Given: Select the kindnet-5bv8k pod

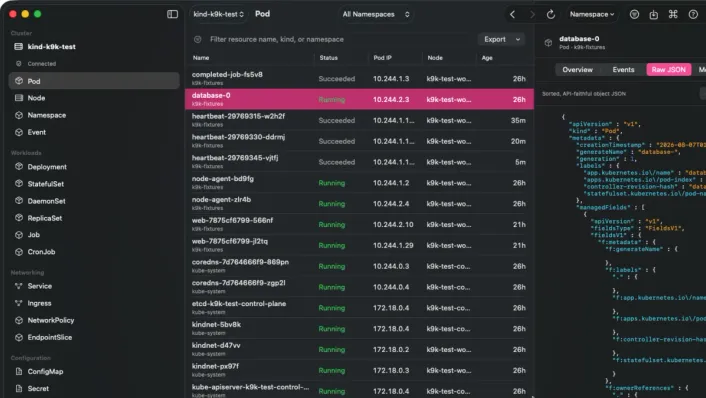Looking at the screenshot, I should pos(359,329).
